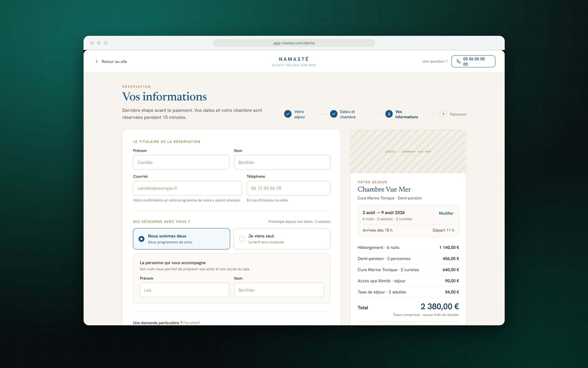588x368 pixels.
Task: Click the chambre vue mer photo placeholder
Action: tap(408, 151)
